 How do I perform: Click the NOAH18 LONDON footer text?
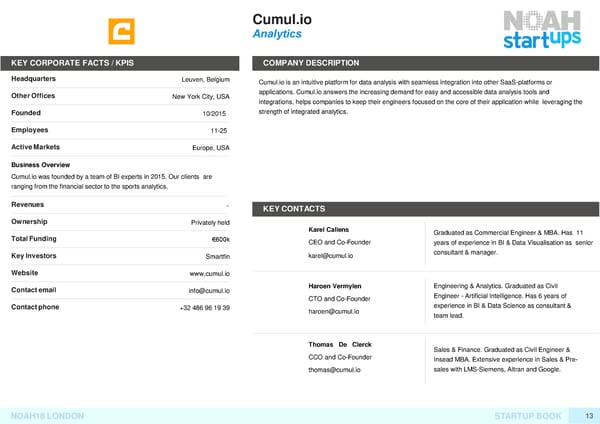(x=46, y=414)
